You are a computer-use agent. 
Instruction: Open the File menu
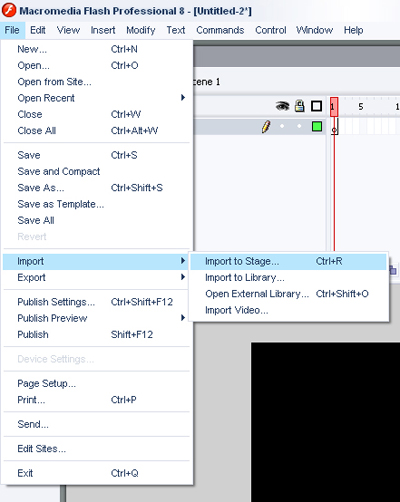(x=12, y=30)
